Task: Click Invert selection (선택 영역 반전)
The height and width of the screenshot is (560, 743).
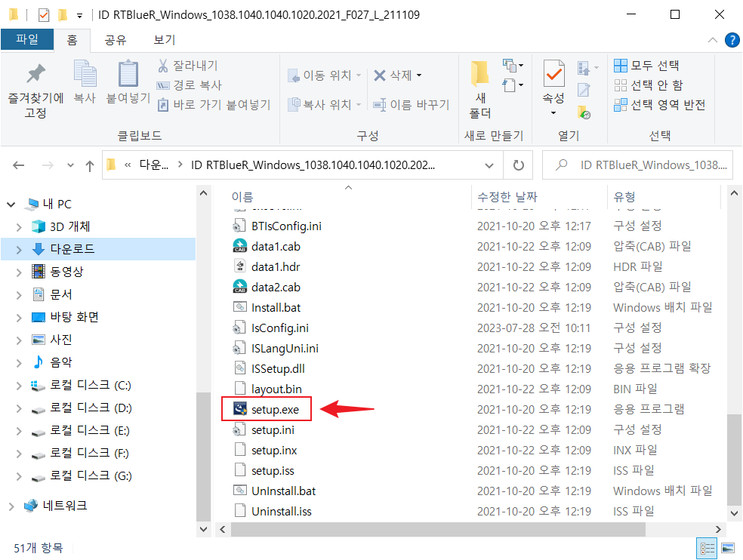Action: pos(660,105)
